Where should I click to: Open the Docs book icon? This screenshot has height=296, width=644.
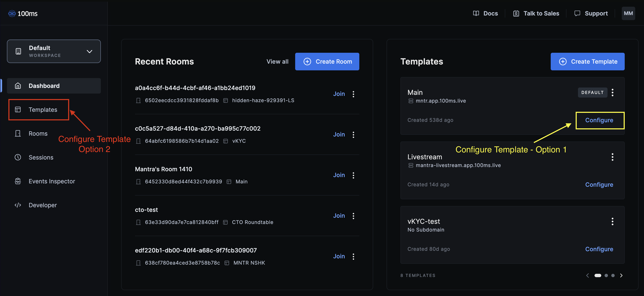[476, 13]
